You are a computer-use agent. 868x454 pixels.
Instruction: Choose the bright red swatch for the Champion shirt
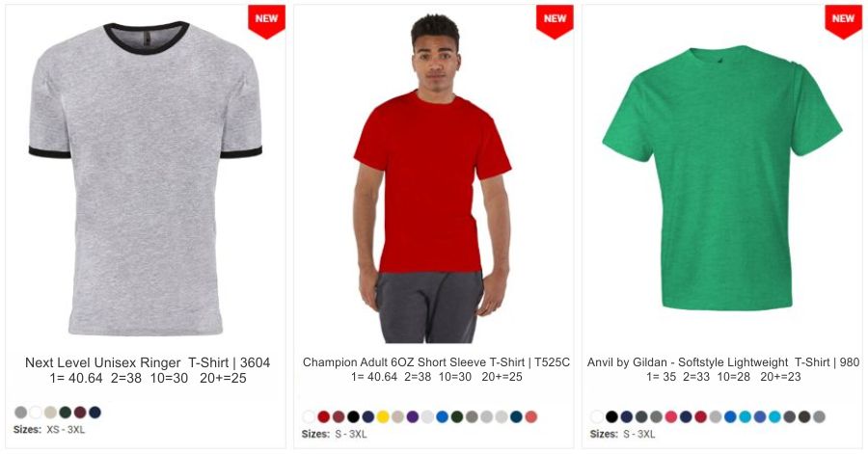point(324,417)
